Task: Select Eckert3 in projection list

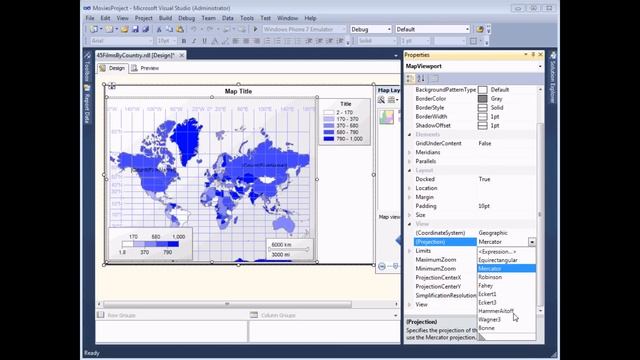Action: coord(506,302)
